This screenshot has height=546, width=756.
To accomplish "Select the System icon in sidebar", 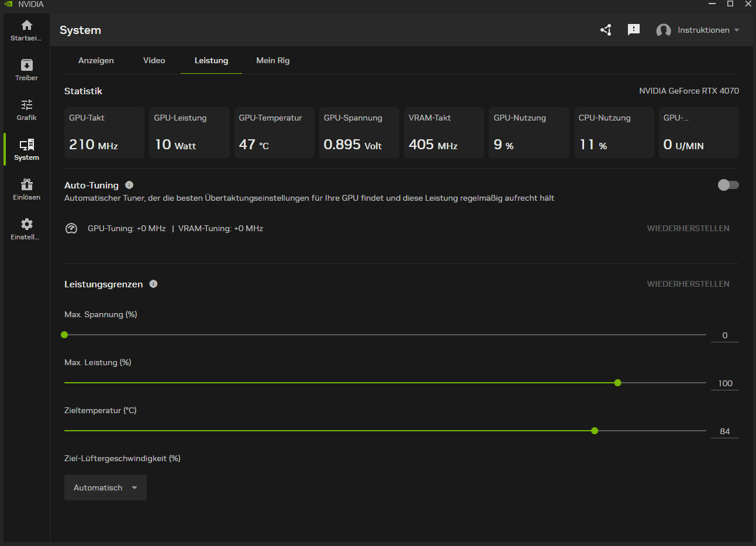I will (26, 145).
